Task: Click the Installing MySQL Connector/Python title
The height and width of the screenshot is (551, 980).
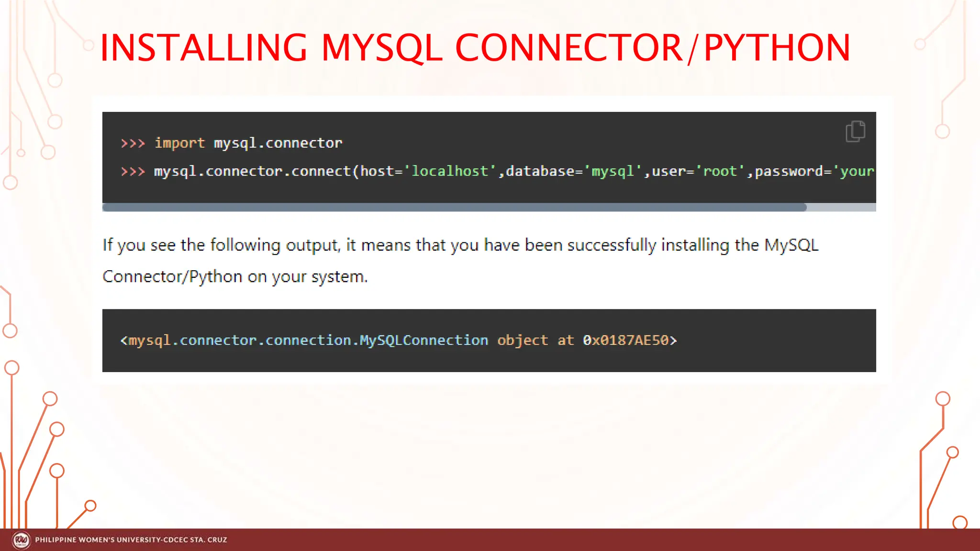Action: click(475, 47)
